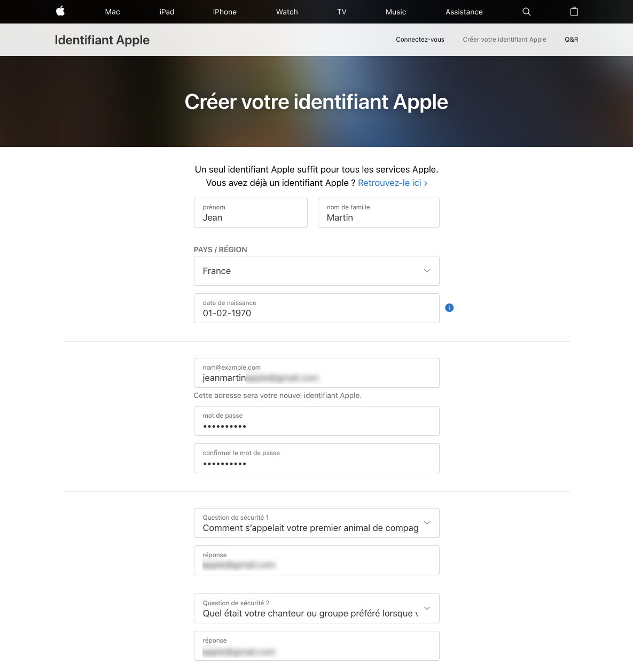This screenshot has height=672, width=633.
Task: Expand the Question de sécurité 1 dropdown
Action: (x=316, y=523)
